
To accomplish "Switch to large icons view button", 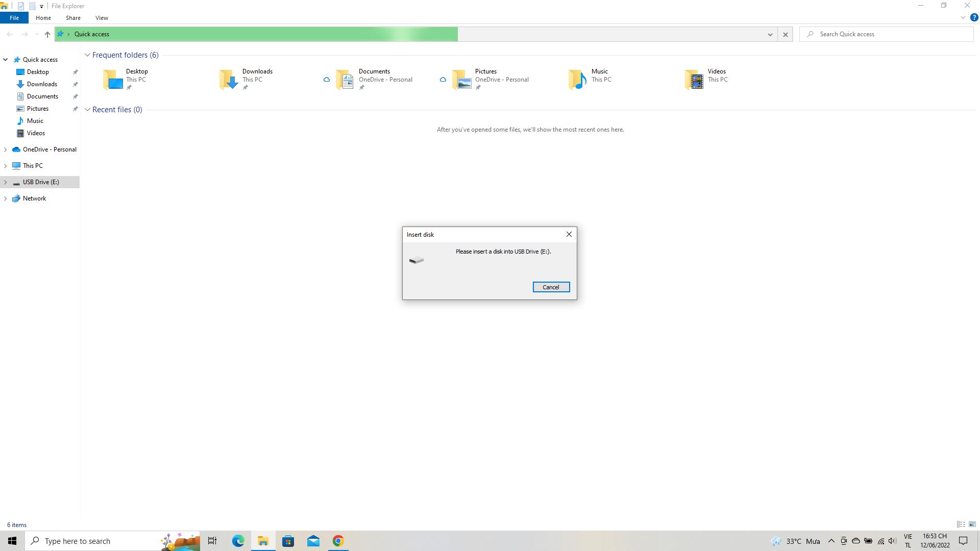I will pos(972,524).
